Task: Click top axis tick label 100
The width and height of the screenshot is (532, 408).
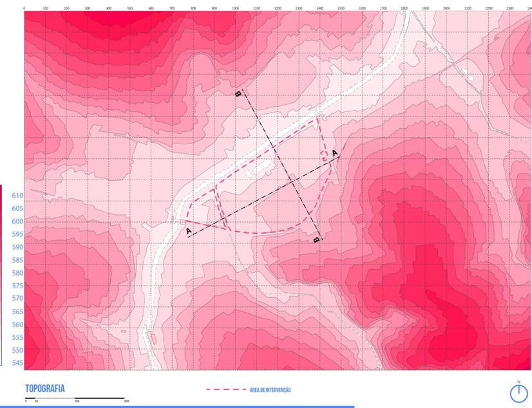Action: [x=46, y=8]
